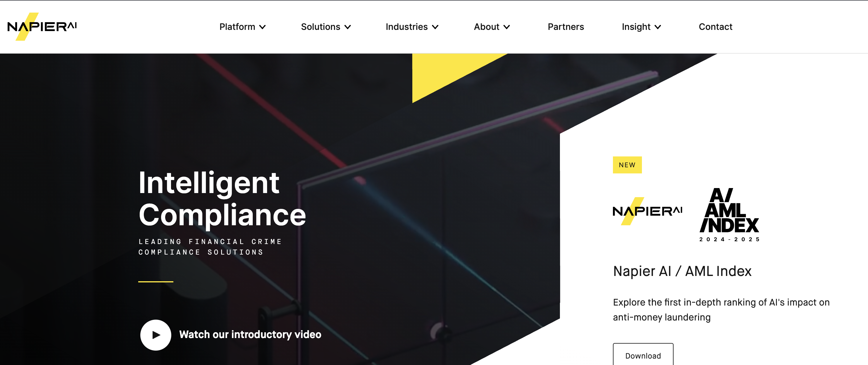Click the 'Napier AI / AML Index' heading
This screenshot has width=868, height=365.
pyautogui.click(x=682, y=271)
